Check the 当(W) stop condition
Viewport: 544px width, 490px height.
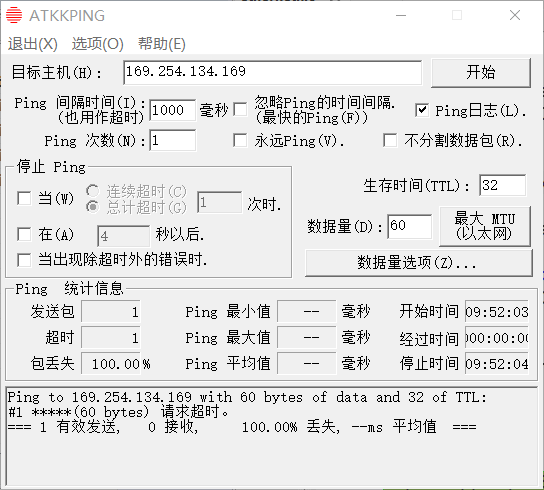point(24,198)
